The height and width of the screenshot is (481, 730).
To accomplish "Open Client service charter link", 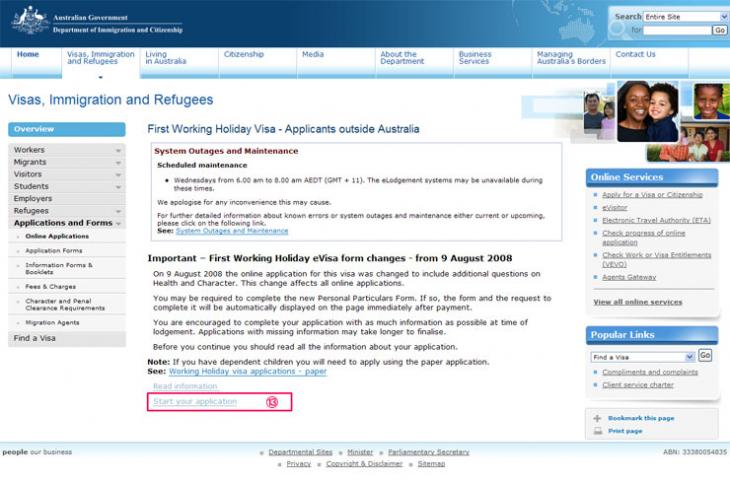I will pyautogui.click(x=638, y=385).
